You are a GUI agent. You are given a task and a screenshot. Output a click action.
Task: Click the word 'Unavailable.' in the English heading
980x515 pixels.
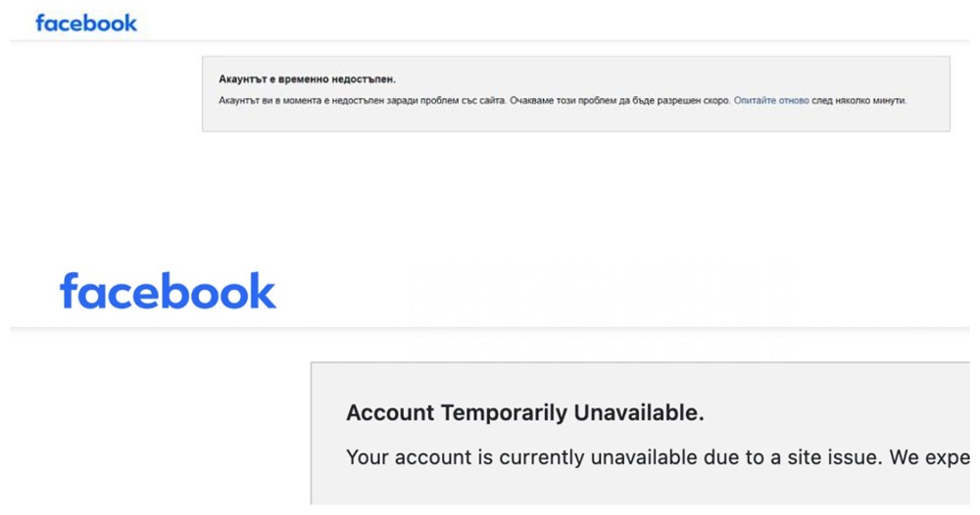pyautogui.click(x=639, y=412)
